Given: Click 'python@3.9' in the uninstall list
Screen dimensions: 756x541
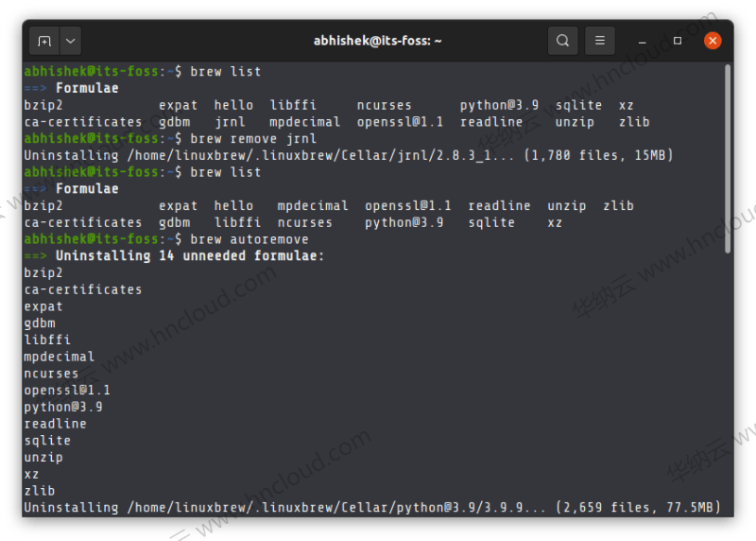Looking at the screenshot, I should tap(63, 408).
